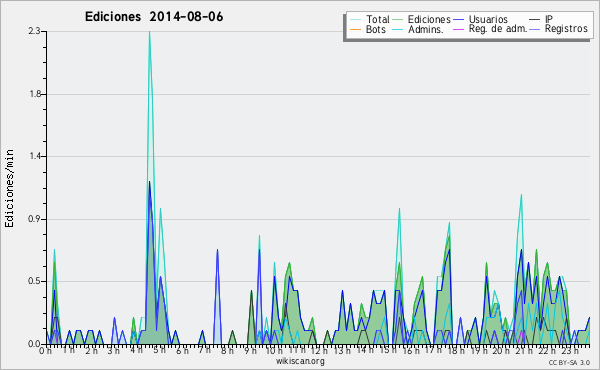Screen dimensions: 600x370
Task: Click the 2.3 y-axis value
Action: 34,31
